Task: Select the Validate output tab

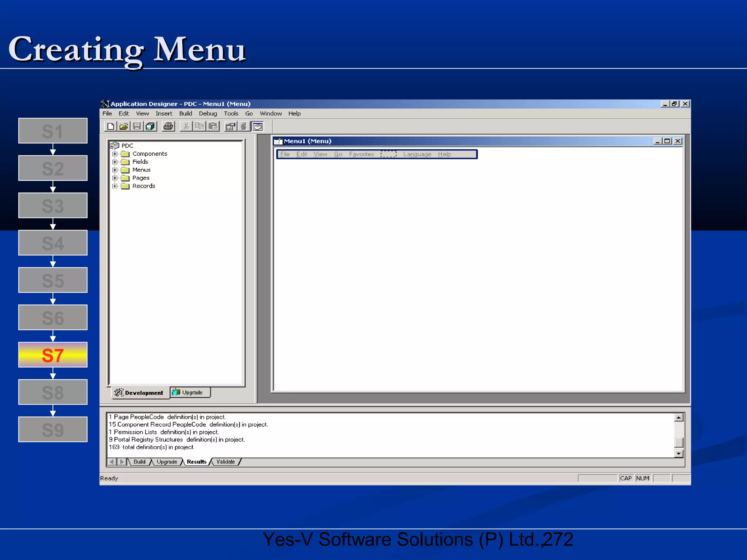Action: coord(225,462)
